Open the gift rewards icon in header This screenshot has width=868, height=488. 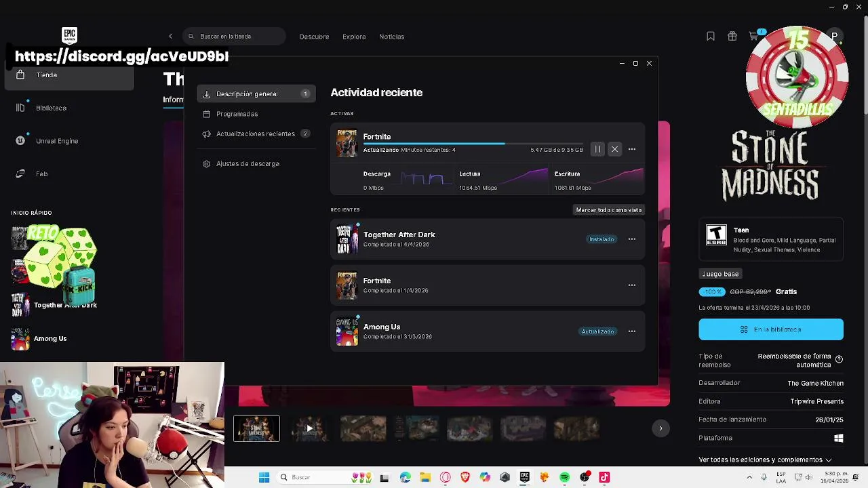point(732,37)
